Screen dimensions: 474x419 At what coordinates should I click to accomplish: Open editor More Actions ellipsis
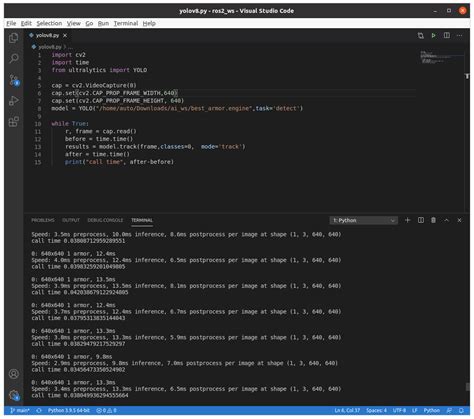(459, 35)
